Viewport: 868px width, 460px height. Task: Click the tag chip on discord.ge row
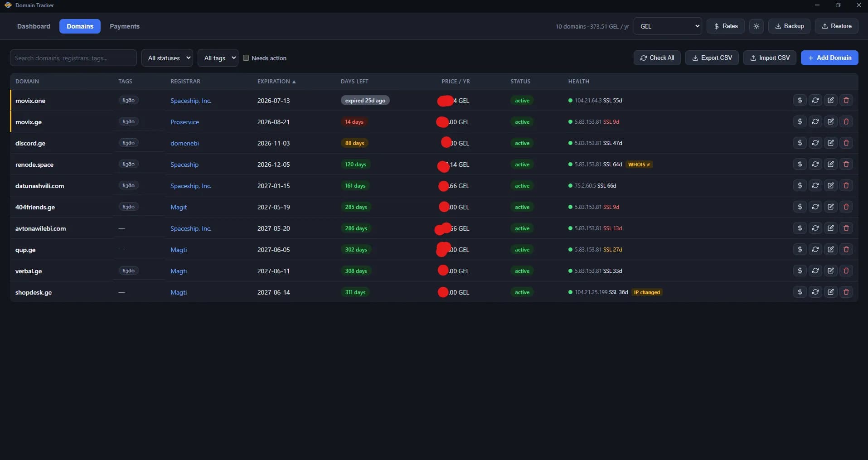(x=129, y=143)
